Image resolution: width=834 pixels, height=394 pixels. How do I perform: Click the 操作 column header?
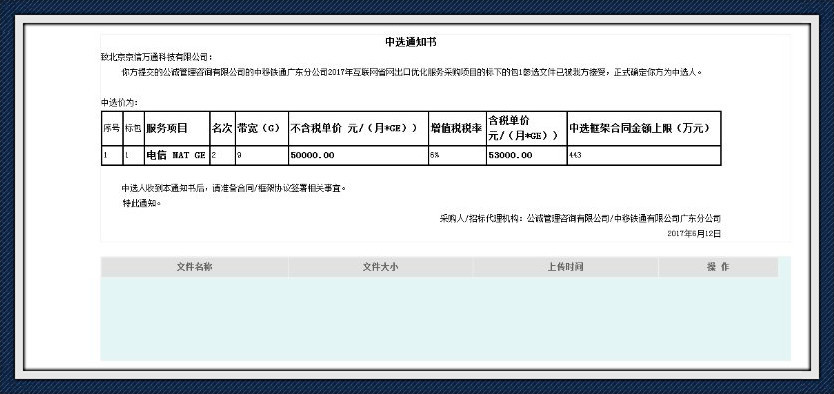(x=718, y=267)
